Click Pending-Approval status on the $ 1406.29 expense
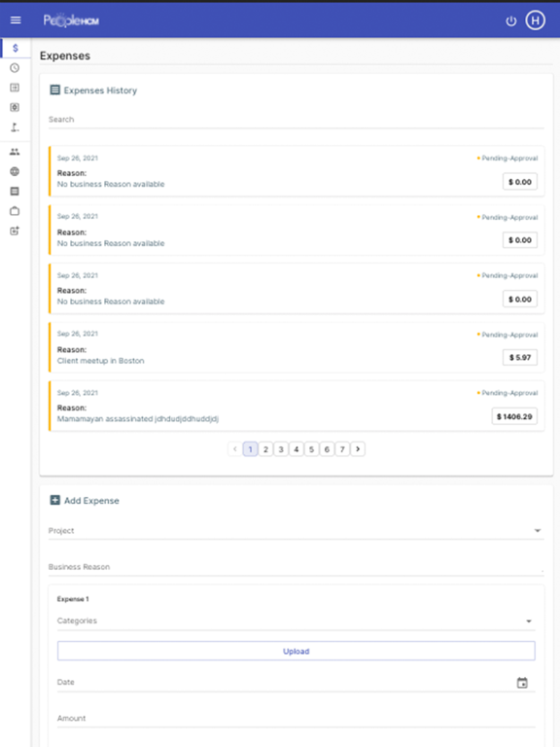560x747 pixels. (x=507, y=393)
